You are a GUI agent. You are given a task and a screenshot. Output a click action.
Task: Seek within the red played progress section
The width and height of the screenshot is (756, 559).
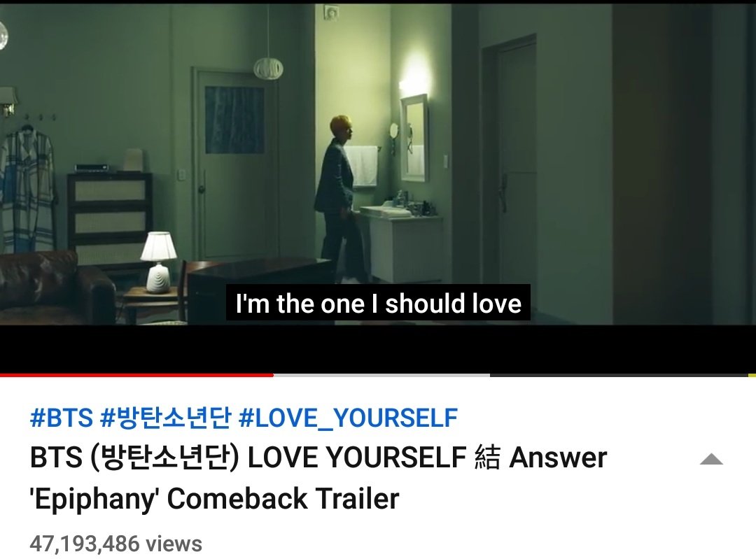coord(136,375)
